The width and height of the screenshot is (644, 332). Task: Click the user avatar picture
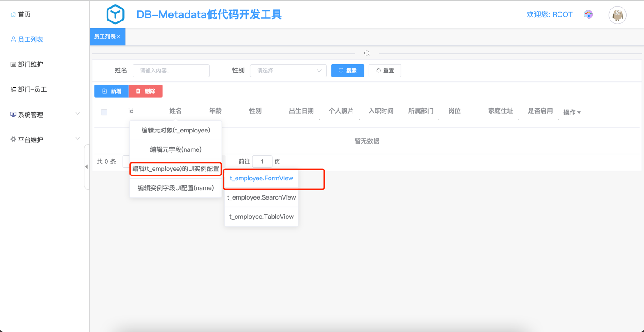point(617,15)
